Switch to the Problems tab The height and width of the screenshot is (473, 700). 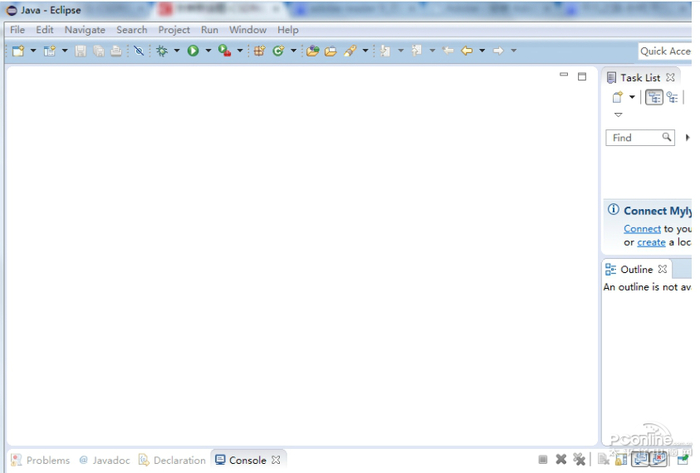pyautogui.click(x=41, y=460)
